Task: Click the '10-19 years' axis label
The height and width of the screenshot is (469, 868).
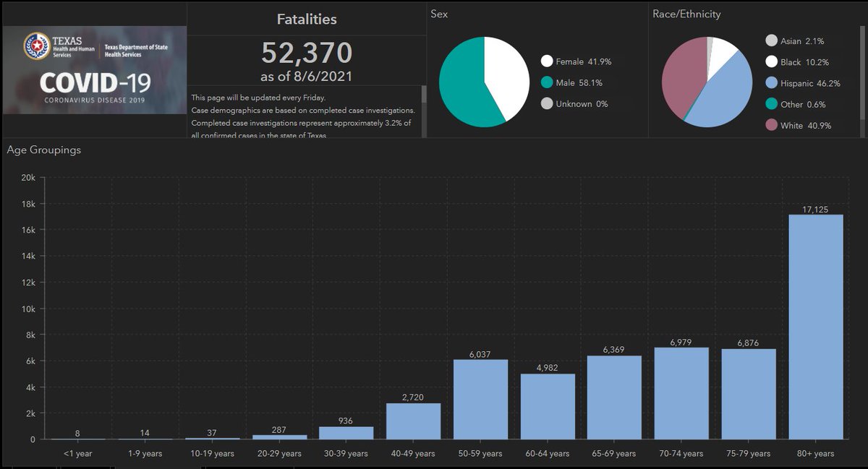Action: pos(212,453)
